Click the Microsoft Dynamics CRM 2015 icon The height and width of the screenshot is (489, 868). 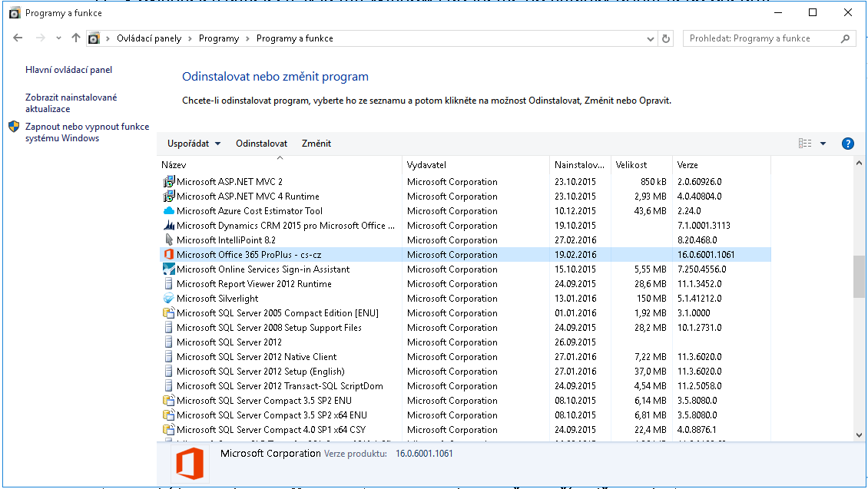169,226
